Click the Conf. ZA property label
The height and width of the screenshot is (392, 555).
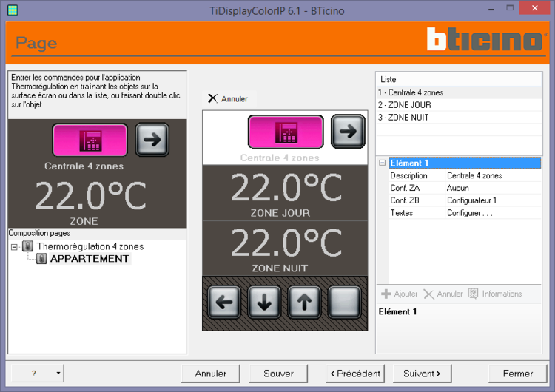click(405, 188)
